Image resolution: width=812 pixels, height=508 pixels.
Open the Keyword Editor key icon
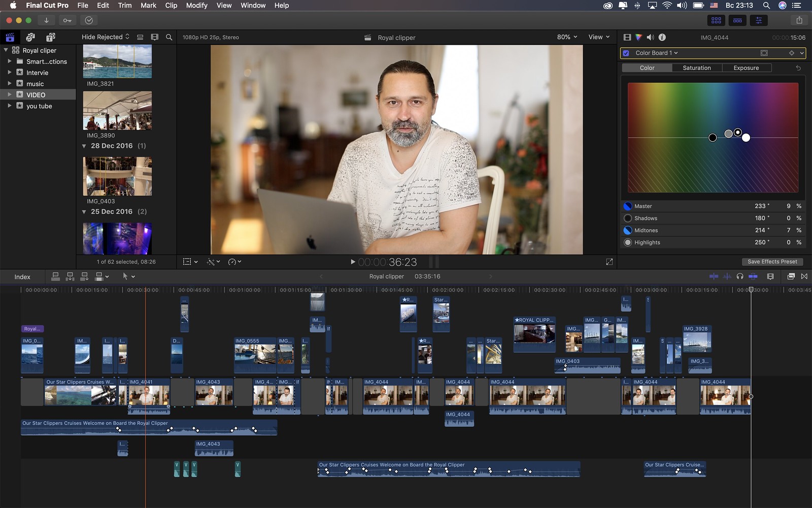(x=67, y=20)
